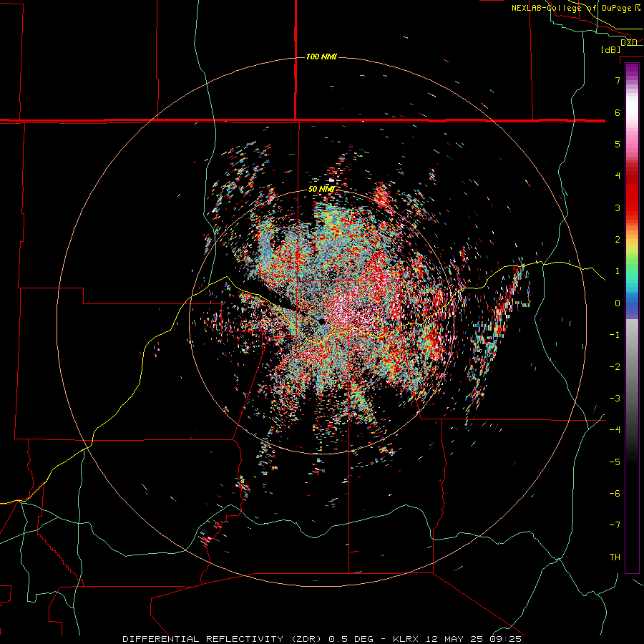
Task: Click the -1 value on color scale
Action: (x=615, y=335)
